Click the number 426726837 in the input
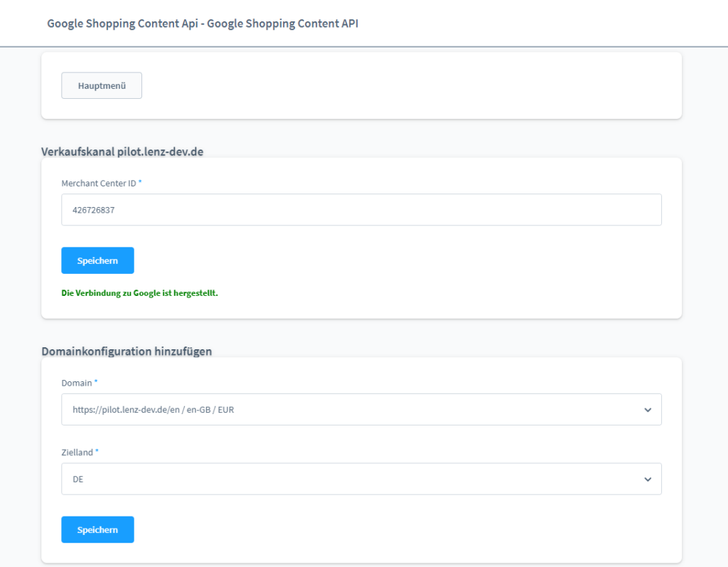Image resolution: width=728 pixels, height=567 pixels. 93,210
